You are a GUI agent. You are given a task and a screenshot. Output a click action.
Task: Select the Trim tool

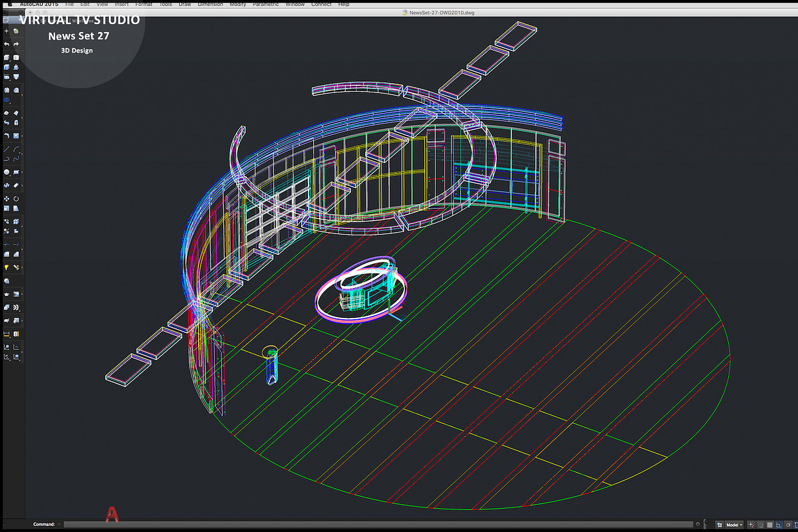[7, 244]
